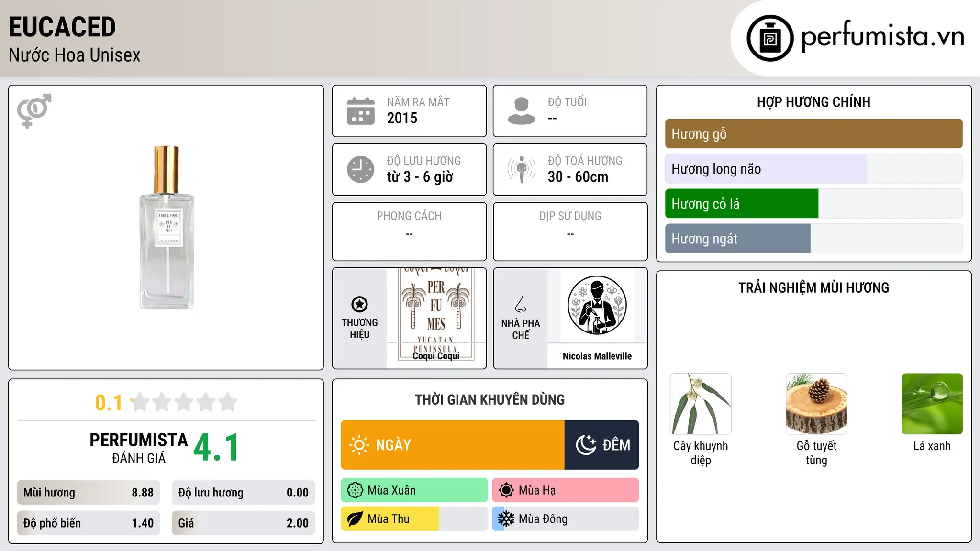Open the perfumista.vn site name link
980x551 pixels.
(882, 36)
